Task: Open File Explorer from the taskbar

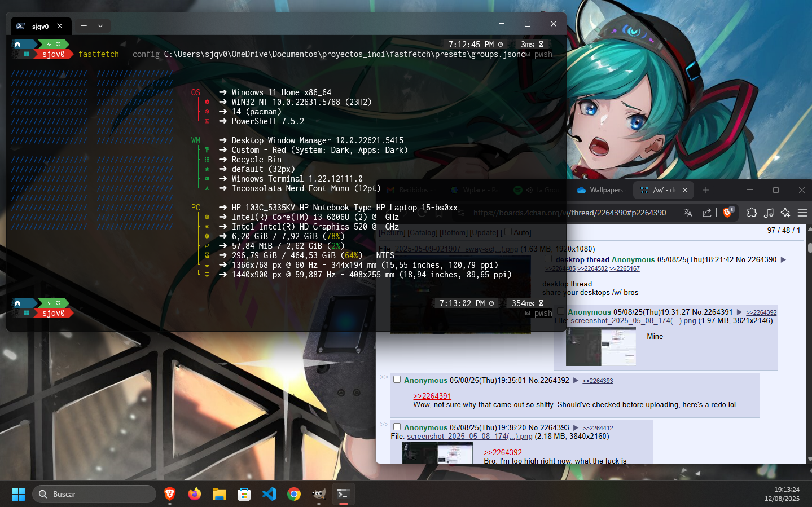Action: [220, 494]
